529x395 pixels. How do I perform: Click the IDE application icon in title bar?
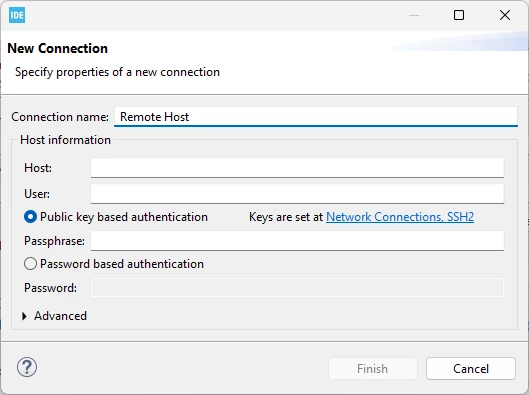[x=17, y=16]
